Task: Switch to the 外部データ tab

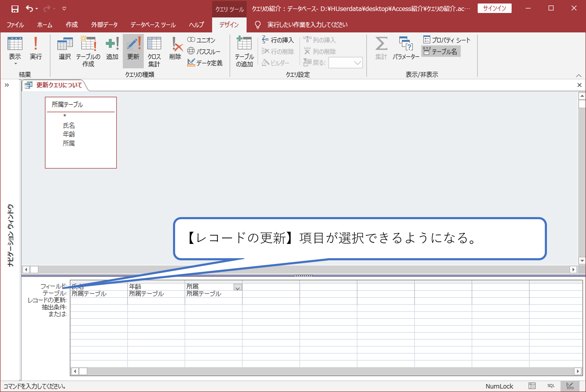Action: 104,25
